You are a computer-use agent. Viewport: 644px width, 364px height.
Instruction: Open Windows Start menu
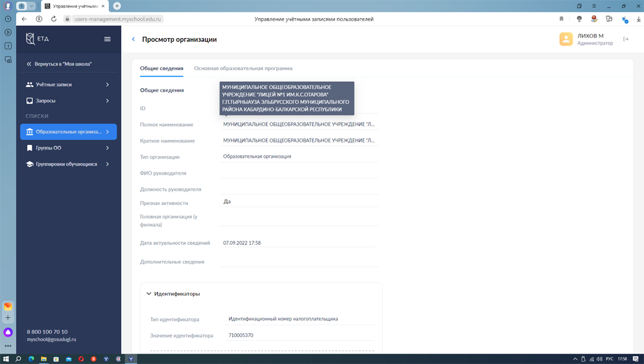point(6,359)
